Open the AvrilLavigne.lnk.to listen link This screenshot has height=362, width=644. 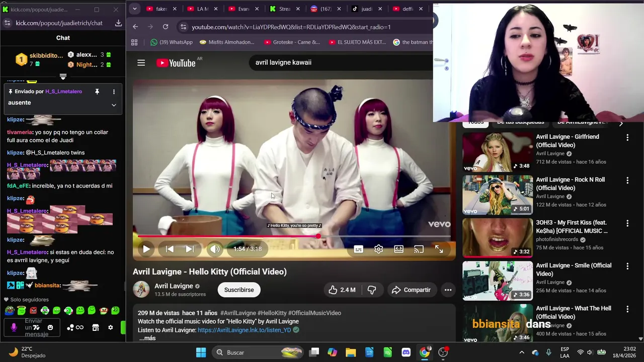pyautogui.click(x=244, y=330)
